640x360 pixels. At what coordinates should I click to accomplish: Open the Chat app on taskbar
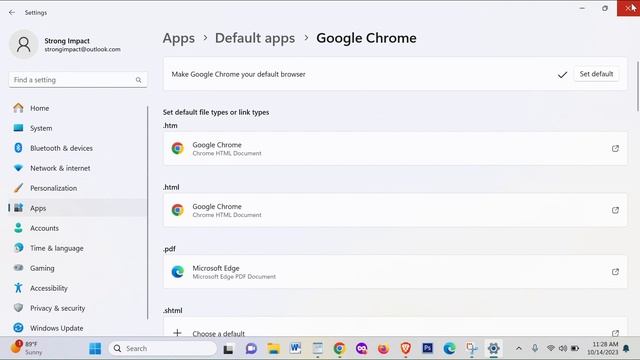click(x=251, y=349)
